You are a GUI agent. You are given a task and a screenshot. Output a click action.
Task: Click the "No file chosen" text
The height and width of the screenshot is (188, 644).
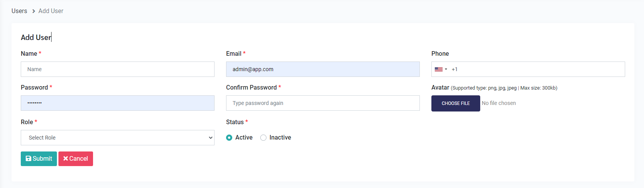[499, 103]
